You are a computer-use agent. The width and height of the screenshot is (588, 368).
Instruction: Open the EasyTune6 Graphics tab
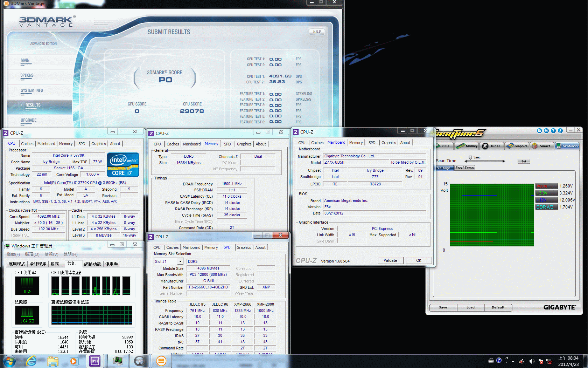pos(517,146)
